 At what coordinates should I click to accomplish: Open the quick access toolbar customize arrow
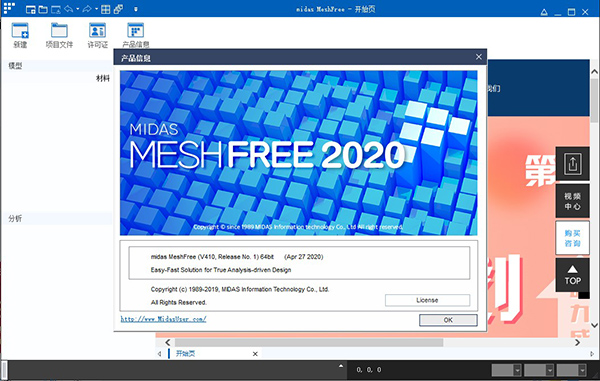[x=136, y=9]
